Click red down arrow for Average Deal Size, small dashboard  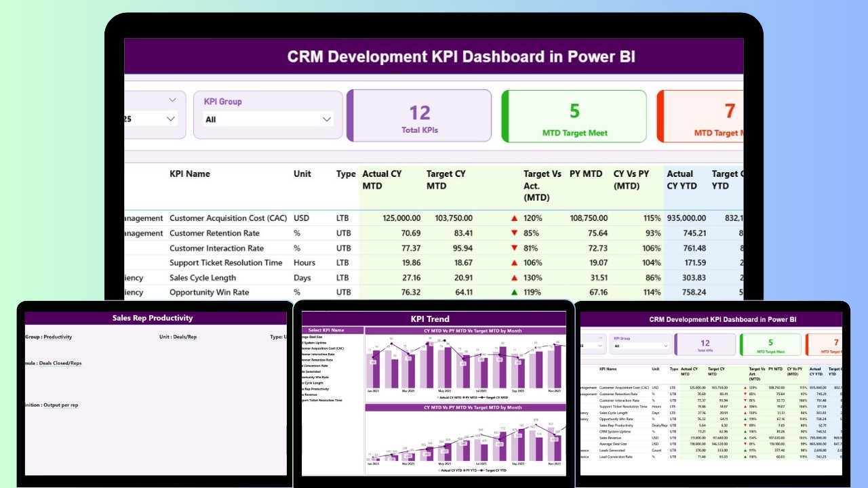coord(745,444)
